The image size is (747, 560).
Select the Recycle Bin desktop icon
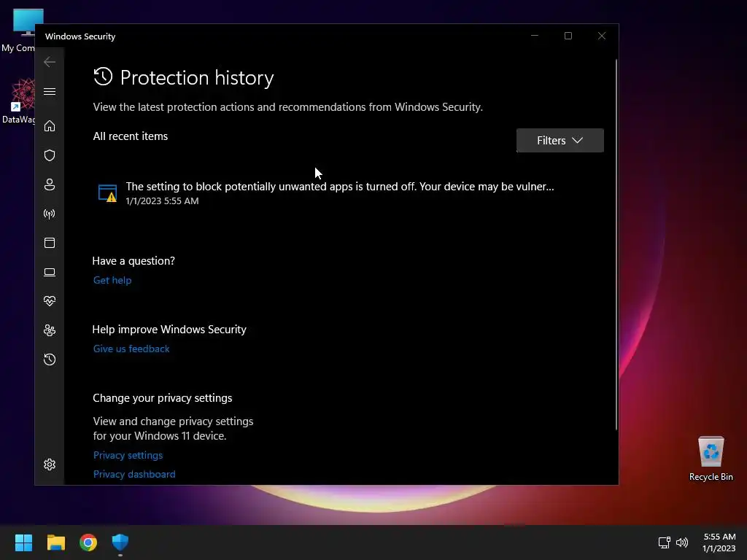(711, 459)
